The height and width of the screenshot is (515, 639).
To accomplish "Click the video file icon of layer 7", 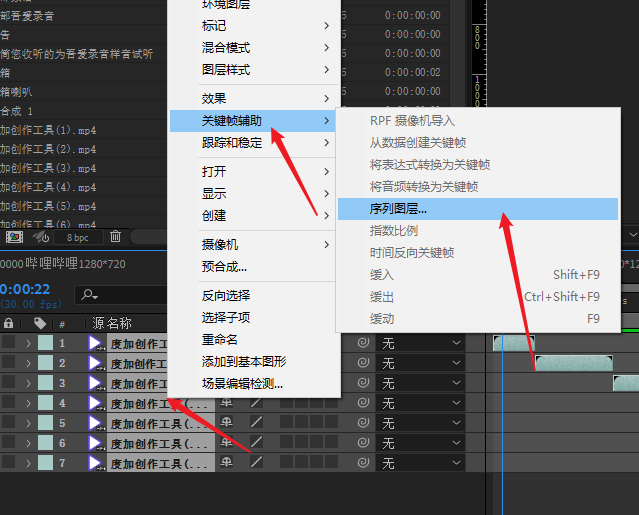I will point(95,463).
